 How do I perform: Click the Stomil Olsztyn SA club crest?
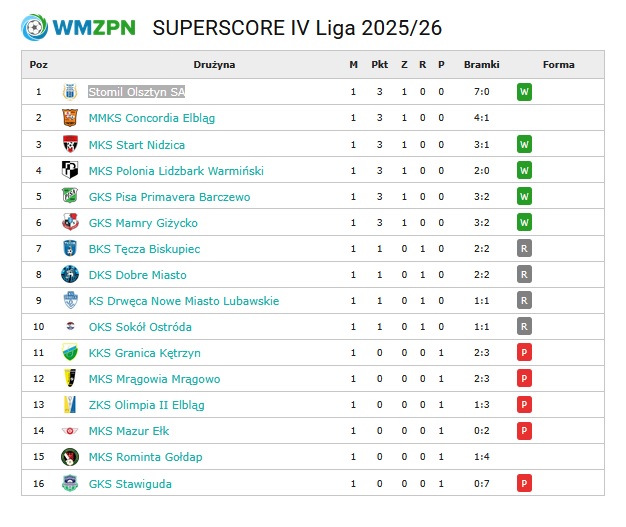[x=69, y=92]
